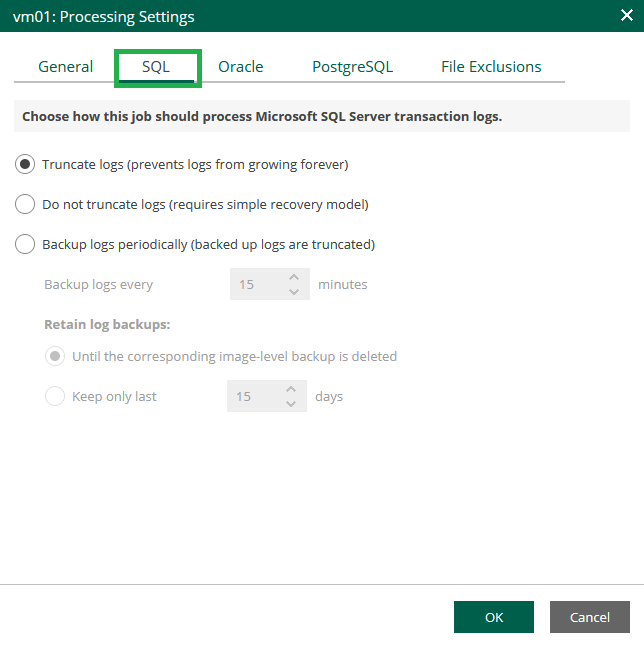Click the days retention input field
The height and width of the screenshot is (645, 644).
[266, 396]
